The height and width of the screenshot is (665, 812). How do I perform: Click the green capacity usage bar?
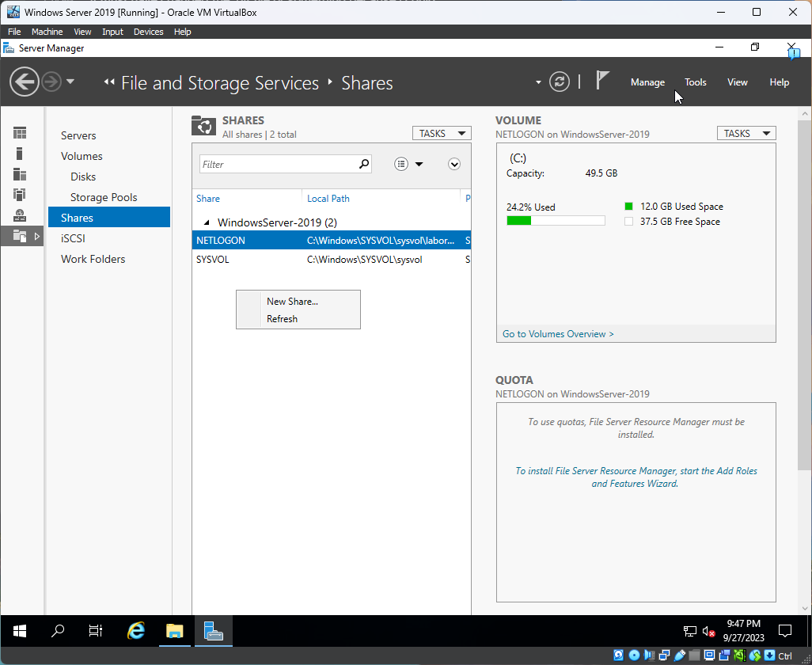point(519,220)
